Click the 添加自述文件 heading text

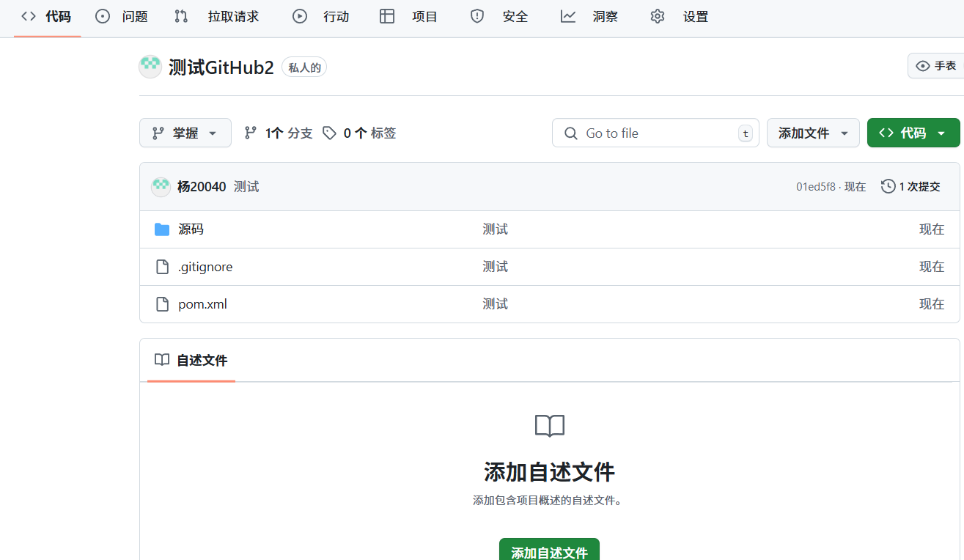[549, 471]
